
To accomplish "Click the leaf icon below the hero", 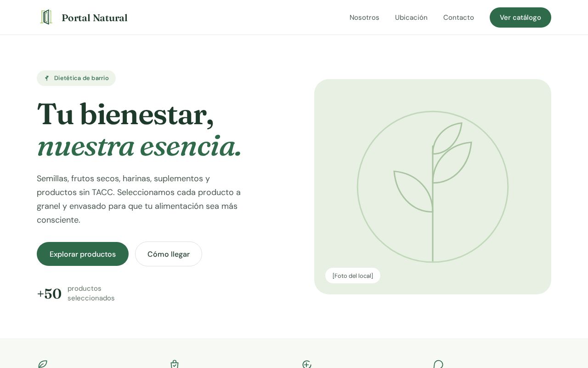I will click(42, 364).
